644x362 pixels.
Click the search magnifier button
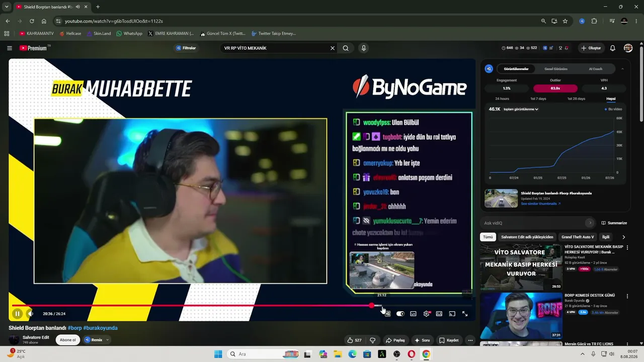(346, 48)
